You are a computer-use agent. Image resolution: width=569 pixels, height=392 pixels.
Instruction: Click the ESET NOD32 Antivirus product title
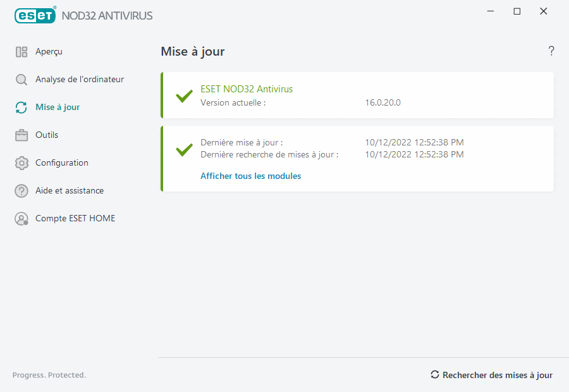pyautogui.click(x=247, y=89)
